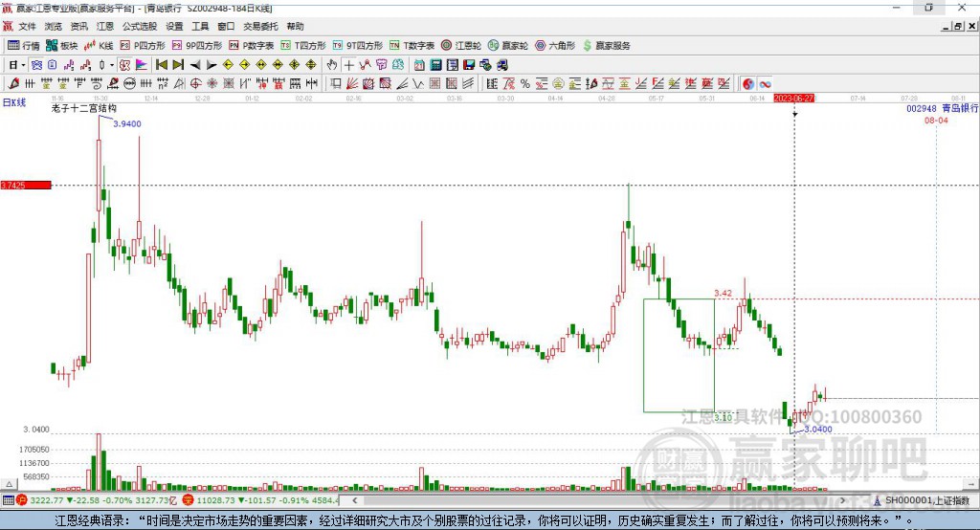980x530 pixels.
Task: Open the P数字表 tool
Action: pyautogui.click(x=252, y=46)
